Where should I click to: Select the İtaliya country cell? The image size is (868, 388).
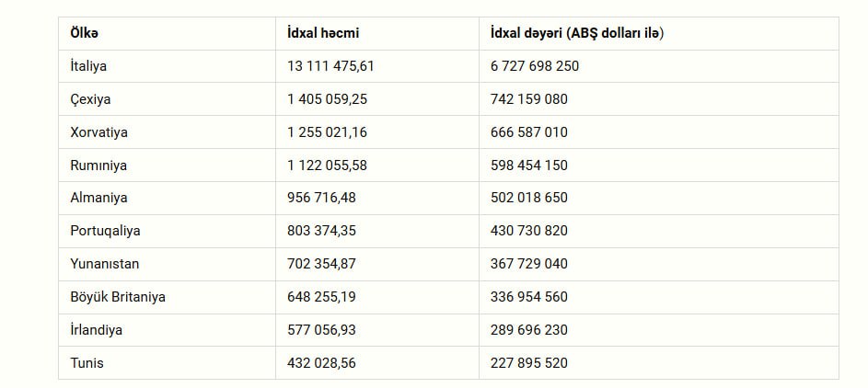(89, 66)
